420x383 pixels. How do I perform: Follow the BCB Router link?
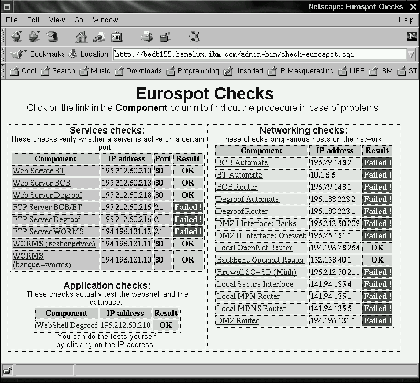[x=236, y=187]
